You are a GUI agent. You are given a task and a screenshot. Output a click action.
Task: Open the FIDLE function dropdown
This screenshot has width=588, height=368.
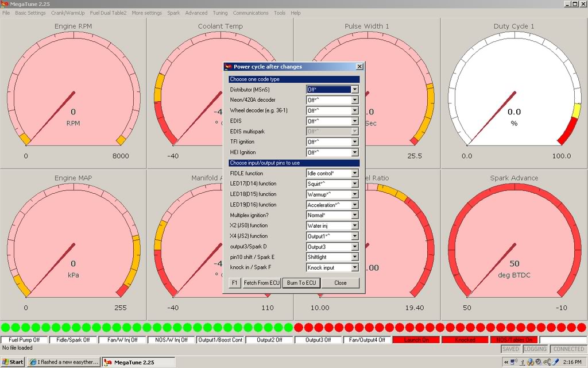coord(355,174)
